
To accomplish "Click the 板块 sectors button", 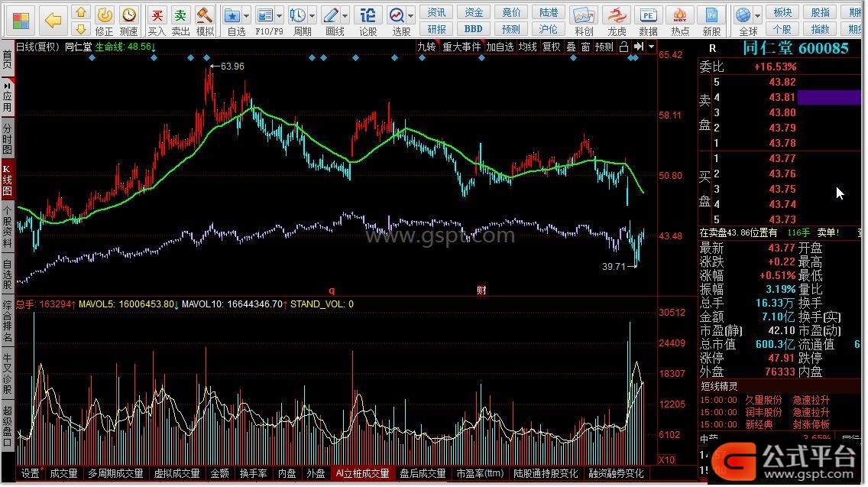I will coord(782,12).
